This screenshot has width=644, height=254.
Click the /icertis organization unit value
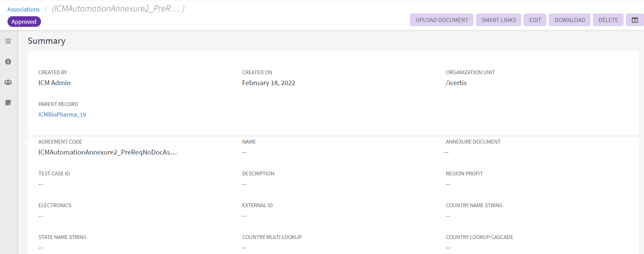(x=456, y=83)
